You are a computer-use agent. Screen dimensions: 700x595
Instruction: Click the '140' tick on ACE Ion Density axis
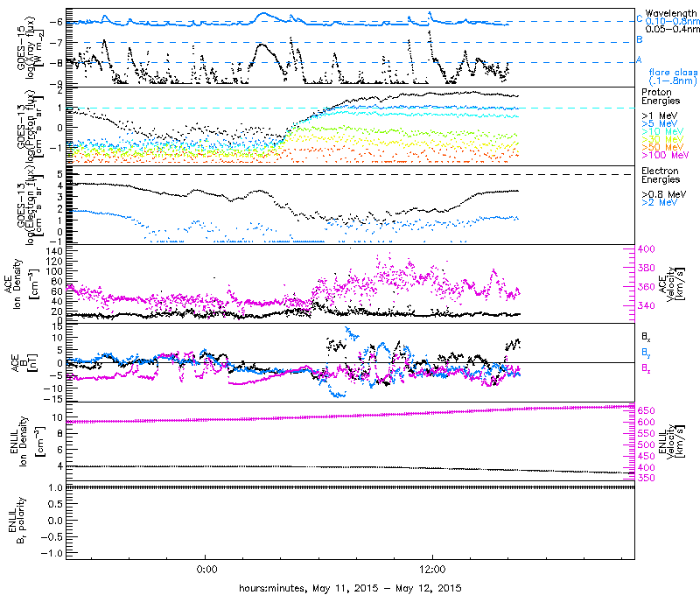(x=55, y=251)
